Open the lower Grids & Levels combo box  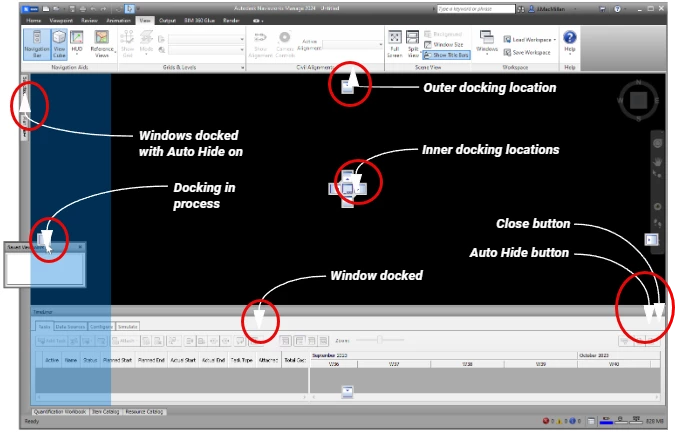click(206, 50)
